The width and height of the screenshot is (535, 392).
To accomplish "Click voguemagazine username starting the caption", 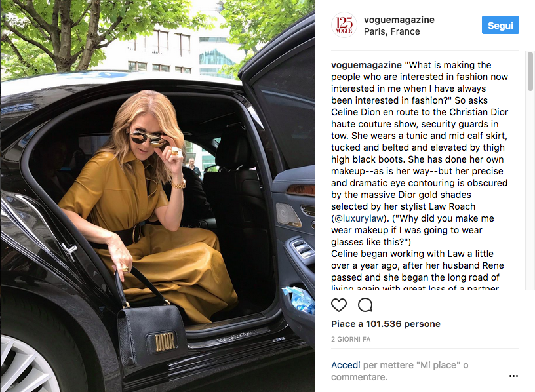I will (x=367, y=65).
